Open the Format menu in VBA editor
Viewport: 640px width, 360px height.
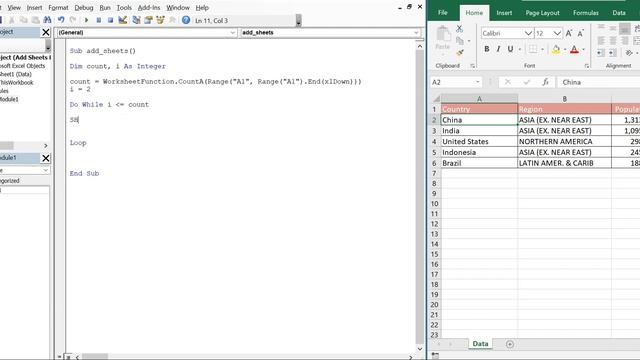(x=58, y=7)
